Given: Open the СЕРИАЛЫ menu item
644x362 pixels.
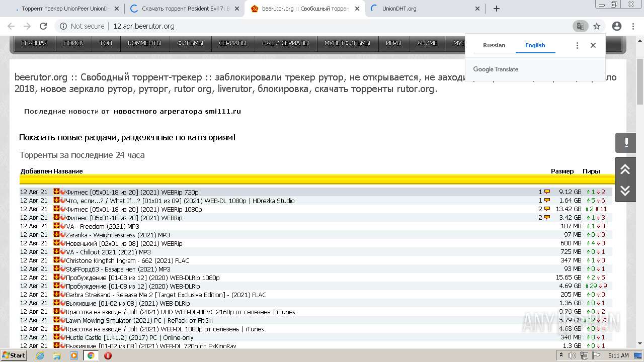Looking at the screenshot, I should (232, 43).
